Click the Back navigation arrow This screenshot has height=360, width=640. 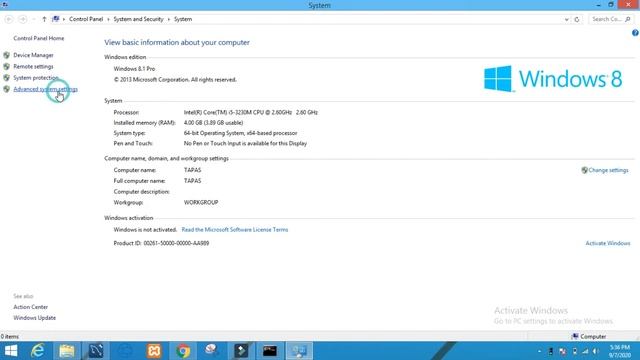(x=9, y=19)
